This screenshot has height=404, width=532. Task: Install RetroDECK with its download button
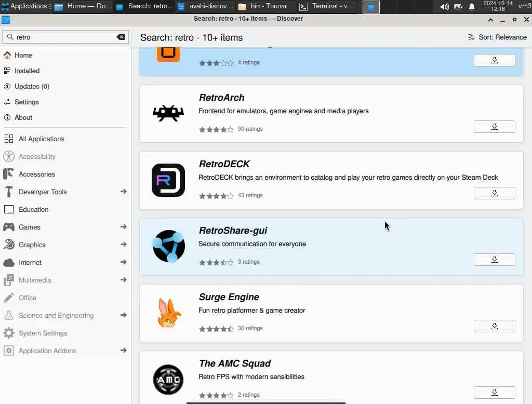(x=494, y=193)
